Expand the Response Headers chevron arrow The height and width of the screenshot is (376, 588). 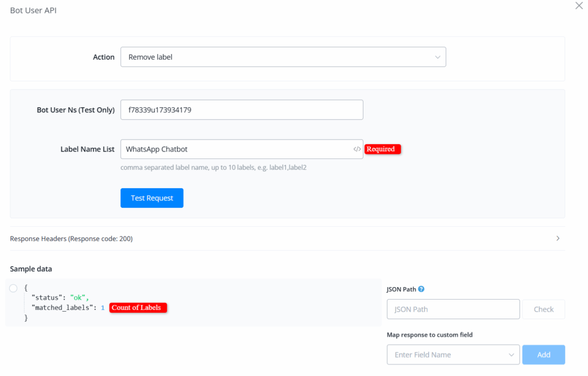(558, 238)
